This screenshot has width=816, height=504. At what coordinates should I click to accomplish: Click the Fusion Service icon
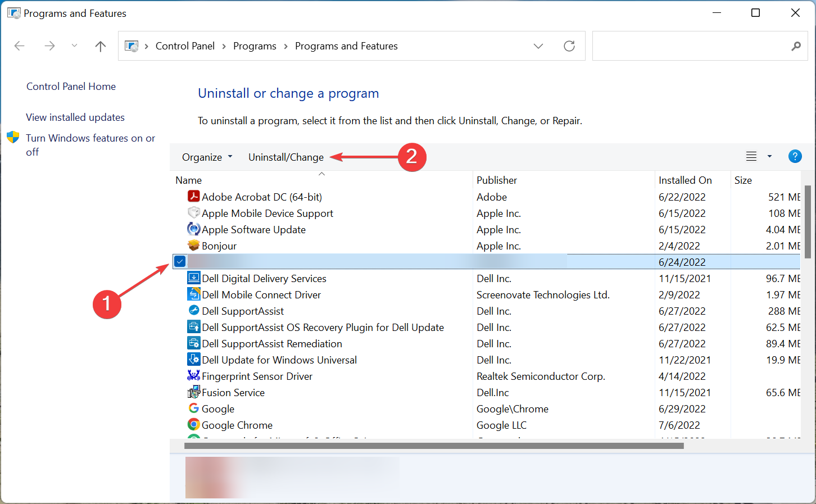193,392
